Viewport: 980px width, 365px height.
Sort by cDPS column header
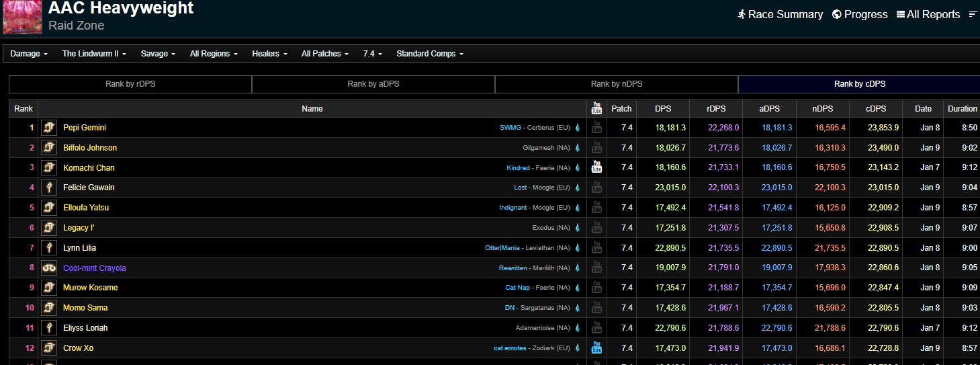876,108
